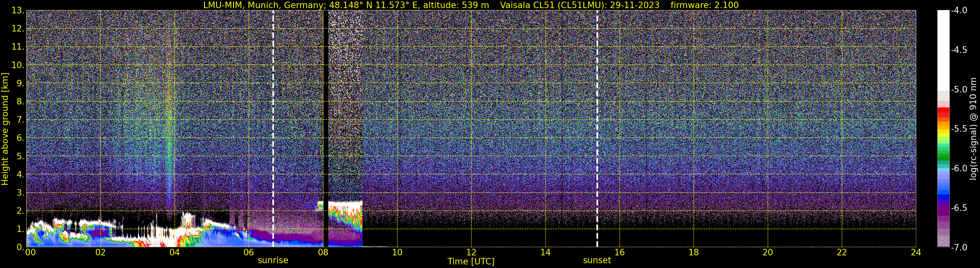Image resolution: width=980 pixels, height=268 pixels.
Task: Click the red band of the colorbar
Action: [x=943, y=112]
